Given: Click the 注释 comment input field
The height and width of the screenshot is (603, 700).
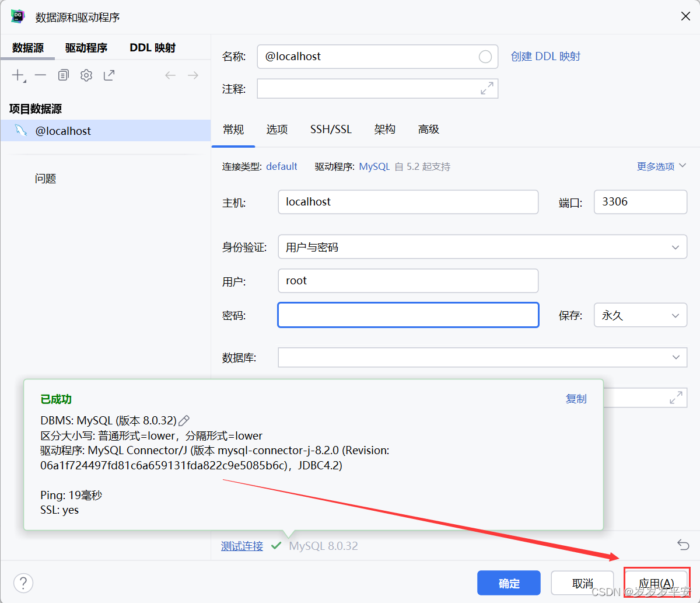Looking at the screenshot, I should coord(377,88).
